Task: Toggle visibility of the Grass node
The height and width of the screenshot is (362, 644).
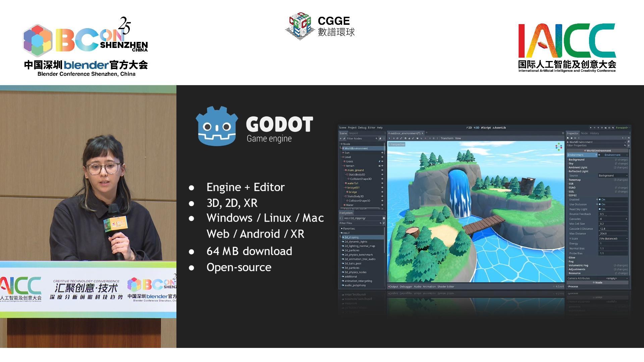Action: click(382, 161)
